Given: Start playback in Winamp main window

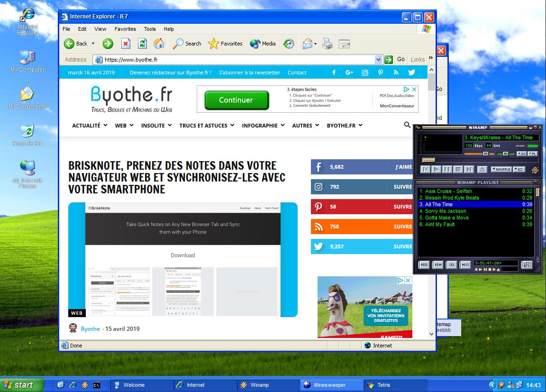Looking at the screenshot, I should pos(436,170).
